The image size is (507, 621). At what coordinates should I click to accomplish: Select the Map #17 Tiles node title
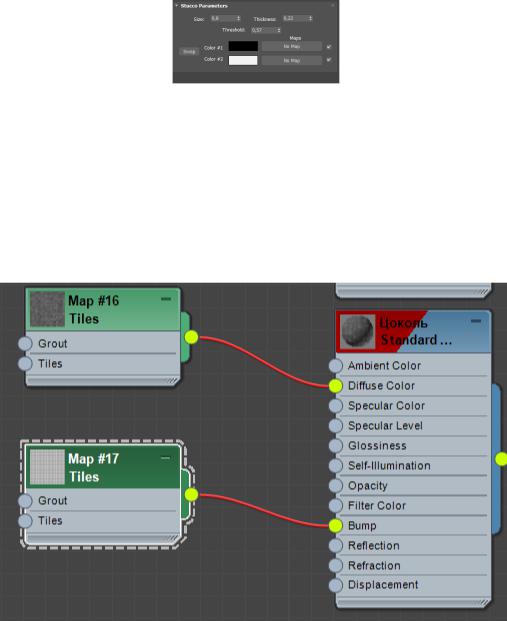[x=93, y=468]
